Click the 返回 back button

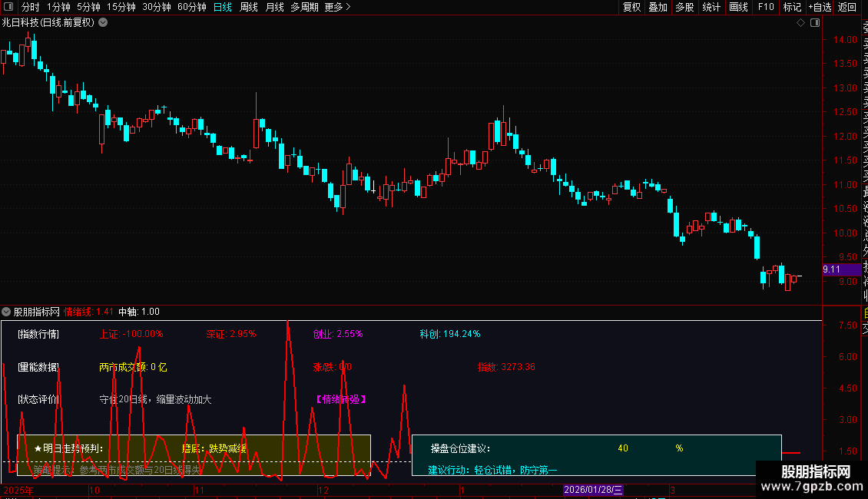pyautogui.click(x=847, y=7)
